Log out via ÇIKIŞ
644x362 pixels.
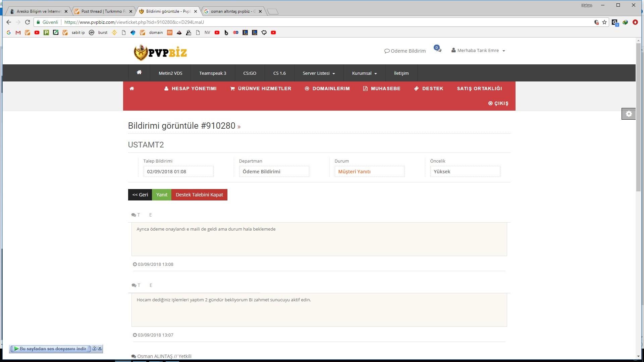pyautogui.click(x=498, y=103)
